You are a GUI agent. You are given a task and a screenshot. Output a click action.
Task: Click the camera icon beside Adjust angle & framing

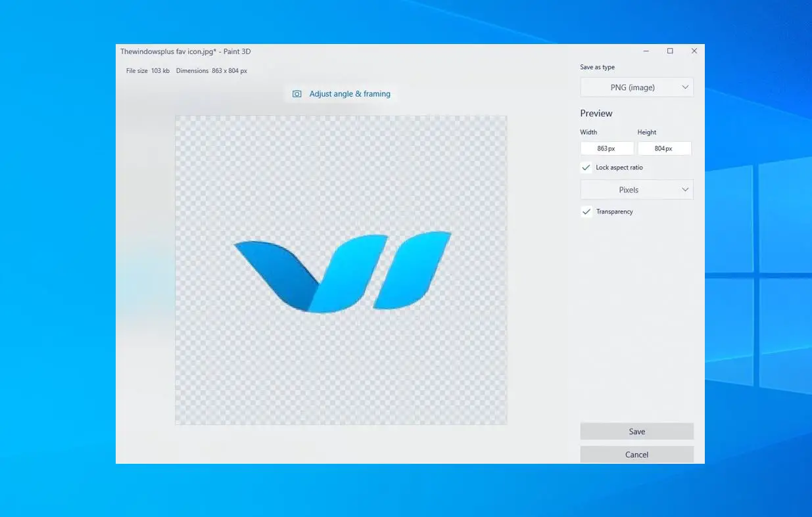(297, 94)
